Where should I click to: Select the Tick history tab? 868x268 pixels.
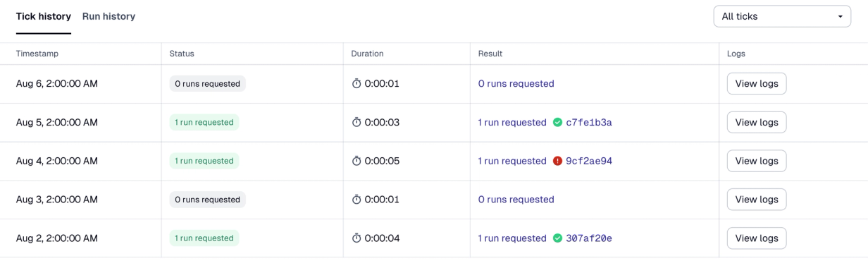pos(44,16)
